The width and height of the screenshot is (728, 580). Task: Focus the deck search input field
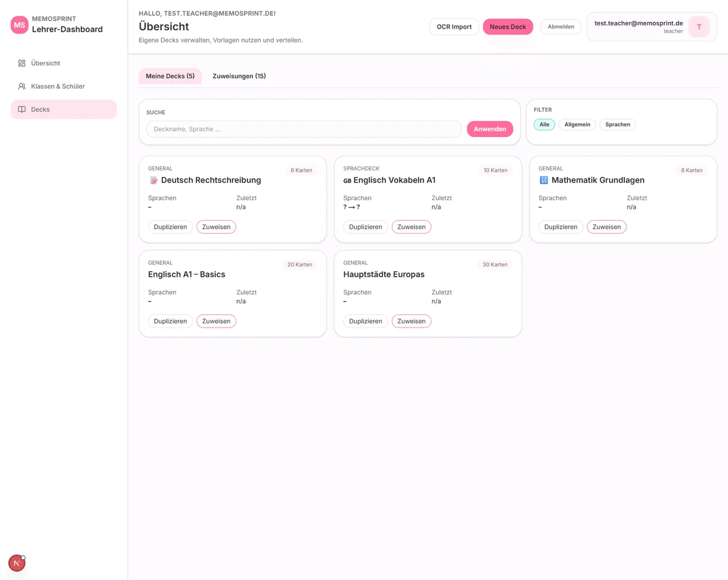[303, 129]
